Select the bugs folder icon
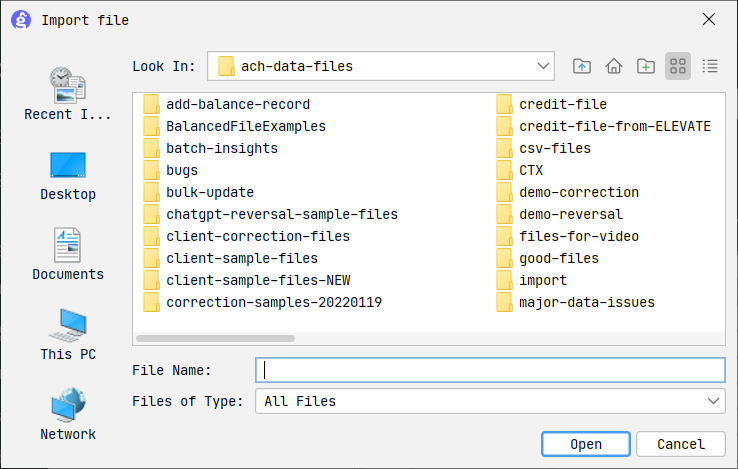738x469 pixels. pos(151,170)
